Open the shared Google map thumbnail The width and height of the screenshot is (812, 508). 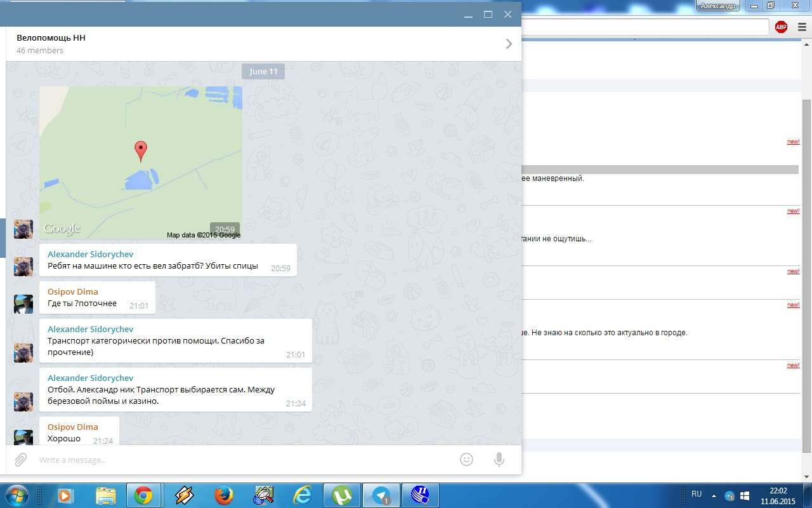tap(141, 163)
